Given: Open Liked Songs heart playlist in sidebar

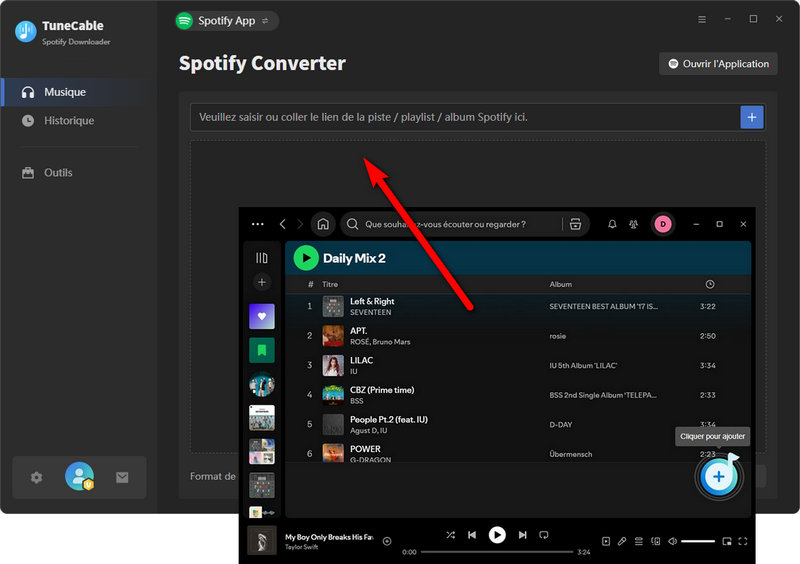Looking at the screenshot, I should [261, 317].
